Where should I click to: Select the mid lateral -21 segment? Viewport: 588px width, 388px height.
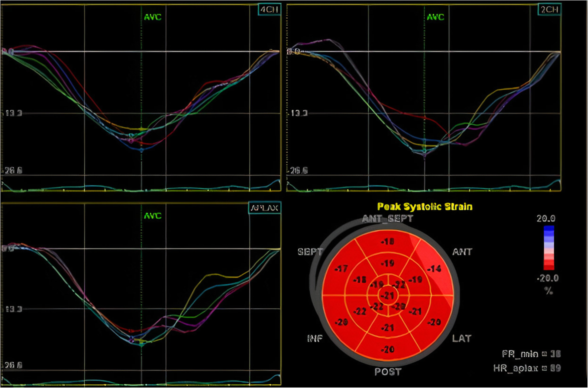coord(415,311)
